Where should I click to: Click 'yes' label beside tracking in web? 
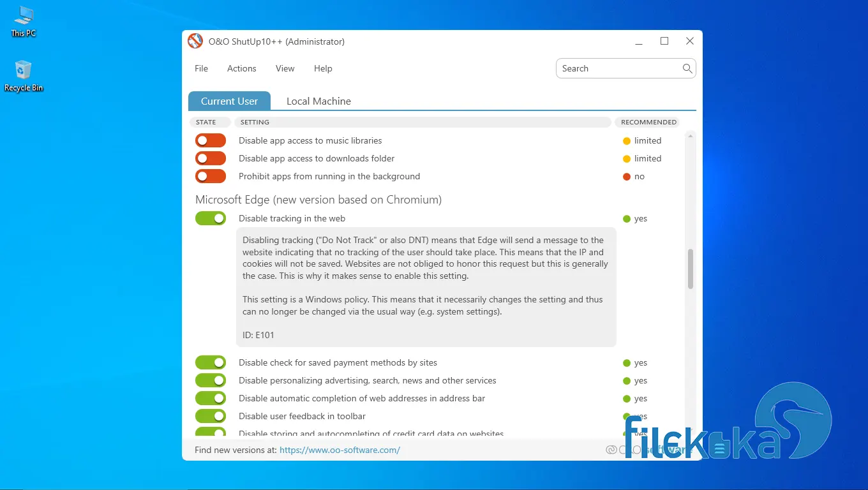coord(641,218)
